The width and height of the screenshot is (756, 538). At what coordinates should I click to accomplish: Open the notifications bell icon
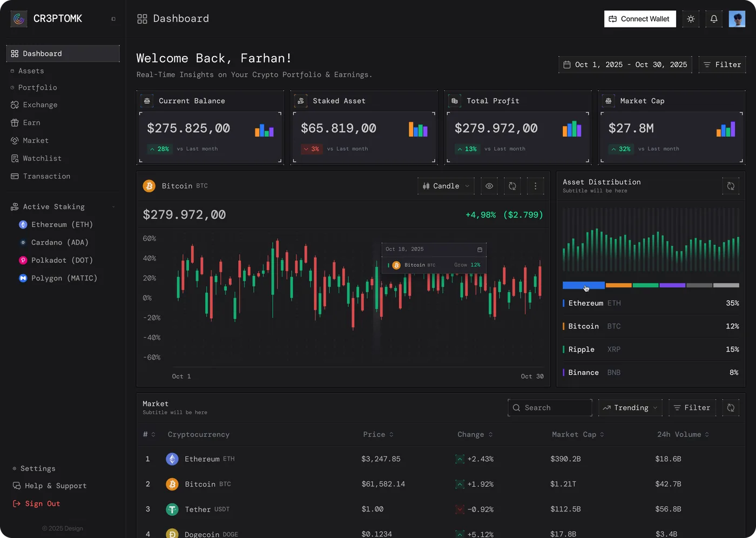(714, 19)
